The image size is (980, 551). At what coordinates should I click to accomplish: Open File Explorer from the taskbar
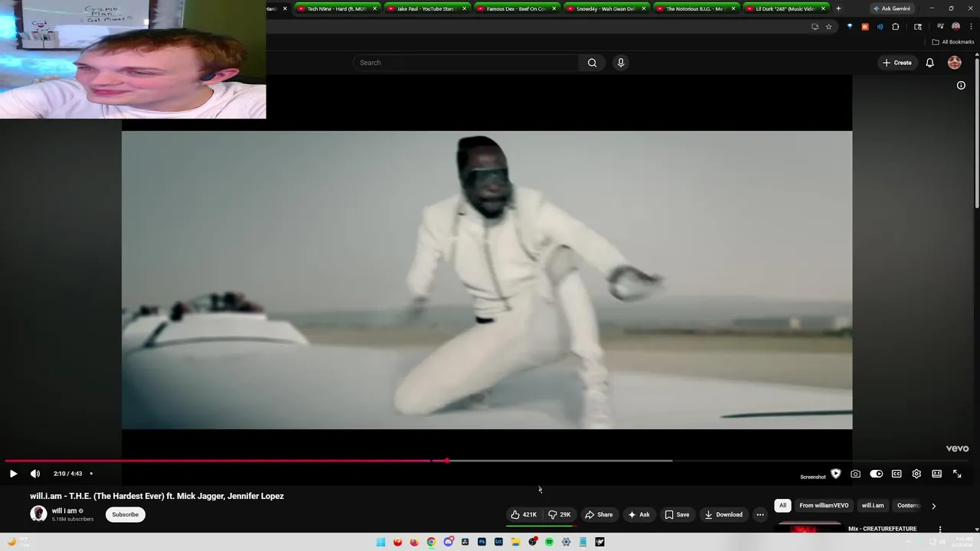pos(515,542)
